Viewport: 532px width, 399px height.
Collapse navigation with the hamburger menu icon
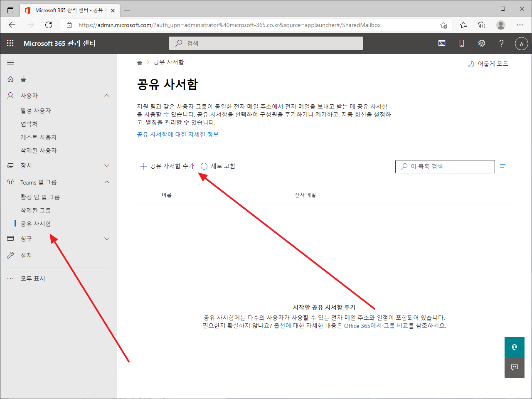pos(10,63)
